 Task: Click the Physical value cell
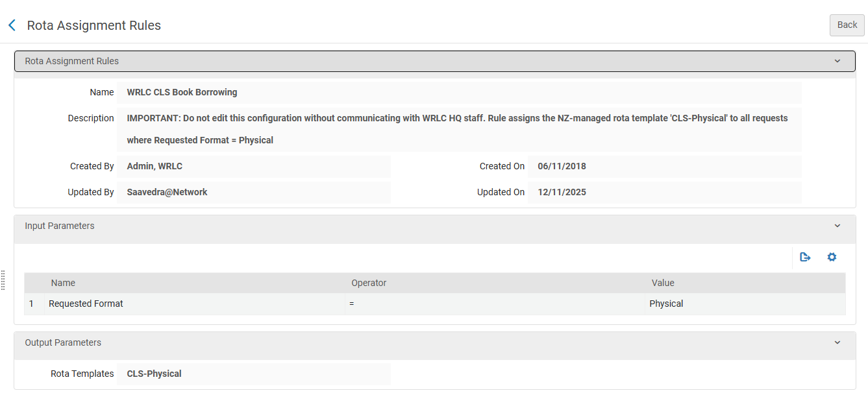(666, 304)
